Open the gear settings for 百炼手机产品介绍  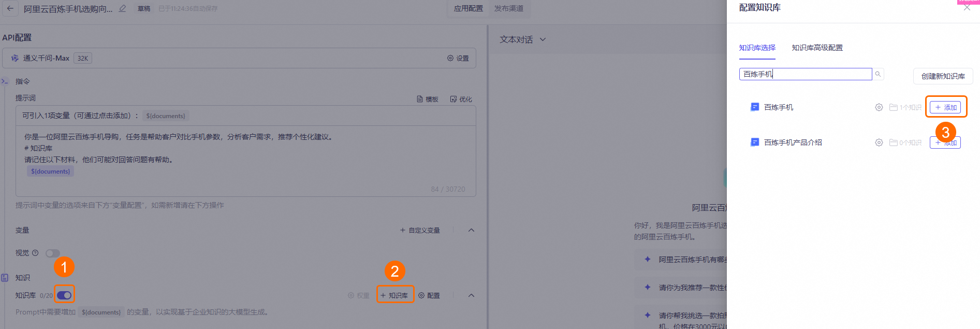coord(879,142)
